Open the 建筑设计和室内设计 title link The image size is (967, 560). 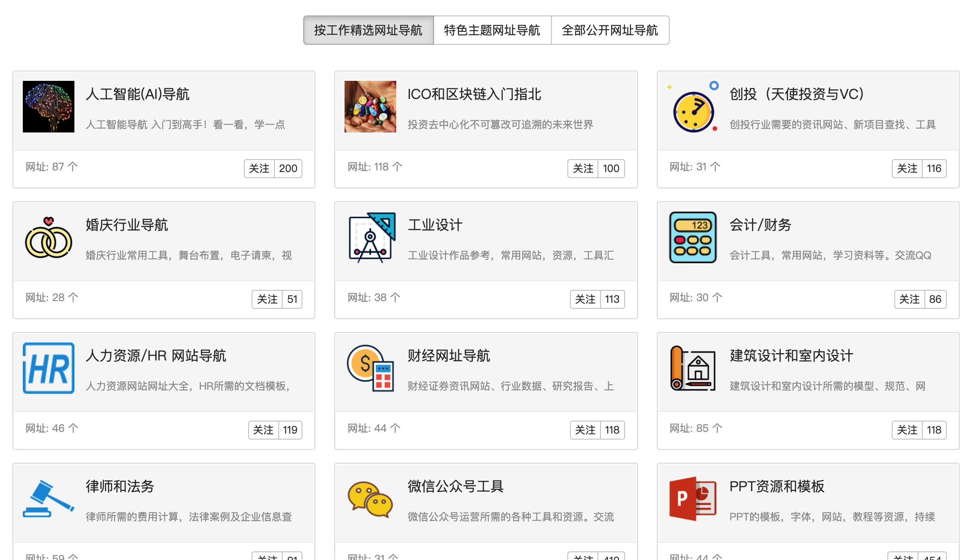pyautogui.click(x=791, y=356)
